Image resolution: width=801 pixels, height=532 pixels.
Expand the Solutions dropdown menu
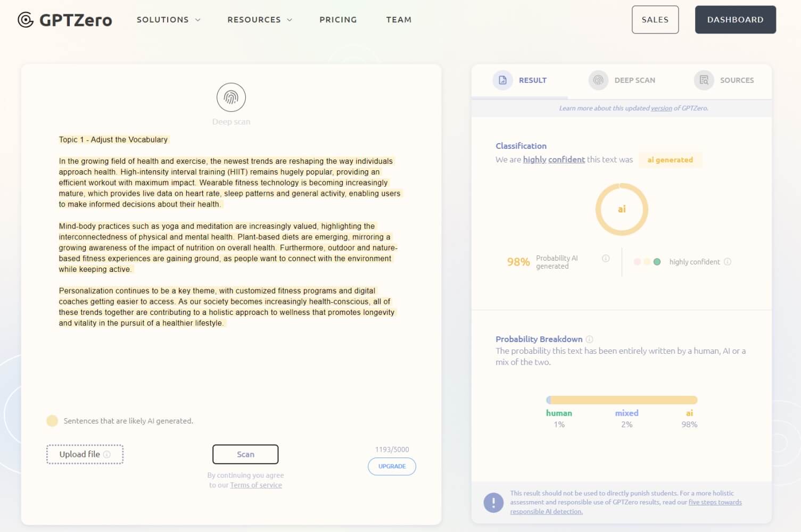[x=168, y=20]
